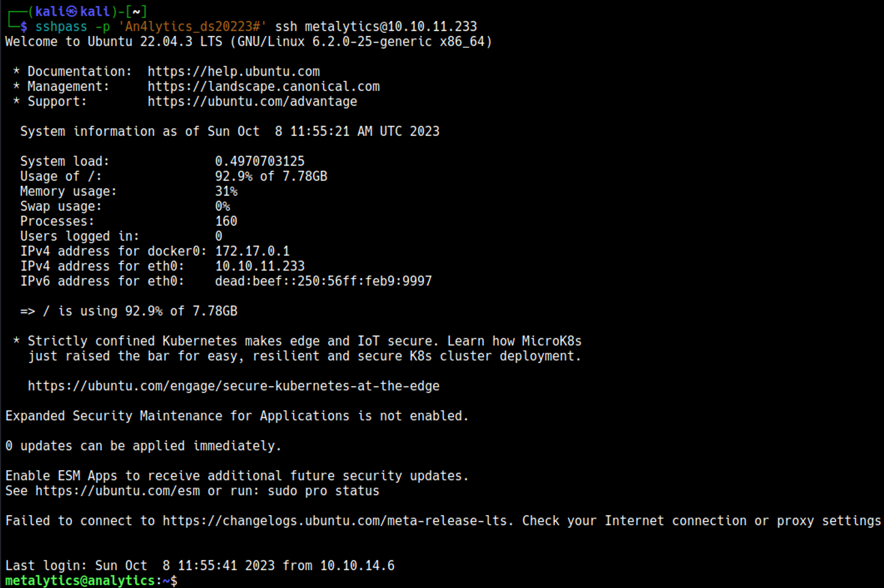Click the last login source IP 10.10.14.6
884x588 pixels.
click(357, 565)
